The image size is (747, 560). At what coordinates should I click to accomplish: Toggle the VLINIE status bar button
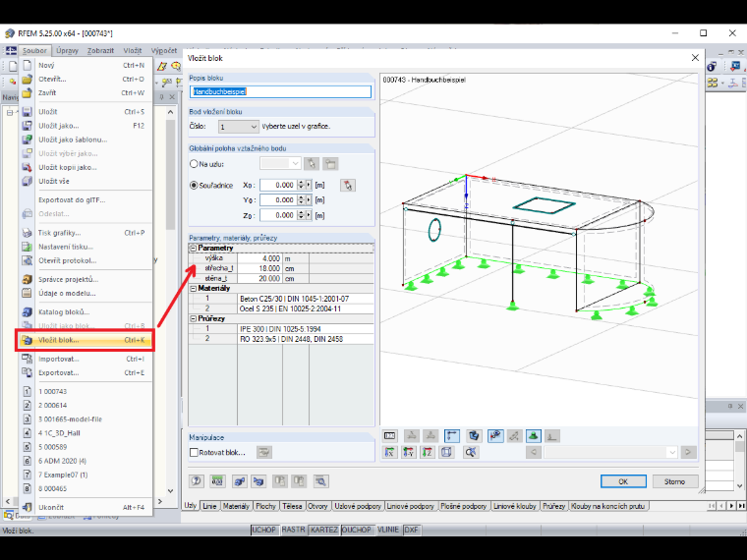tap(388, 530)
